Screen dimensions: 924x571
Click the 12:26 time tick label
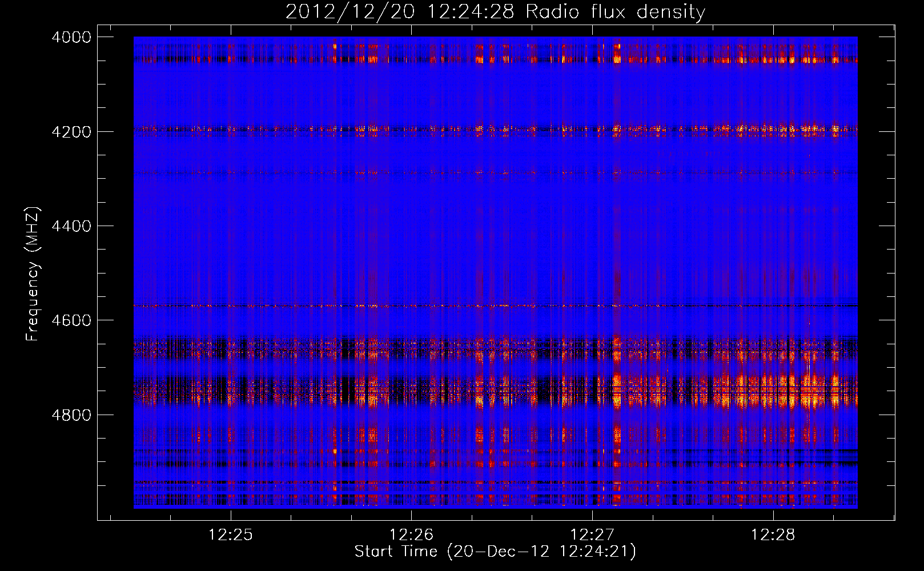tap(411, 534)
